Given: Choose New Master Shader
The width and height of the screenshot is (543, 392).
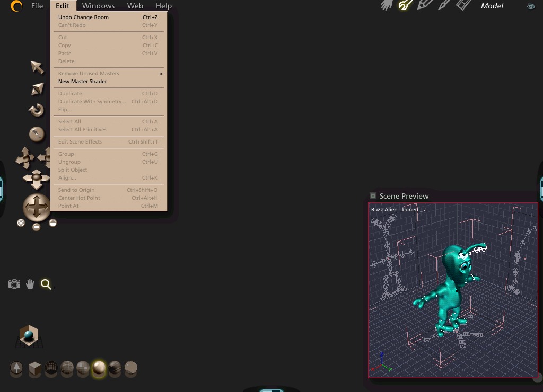Looking at the screenshot, I should 108,81.
